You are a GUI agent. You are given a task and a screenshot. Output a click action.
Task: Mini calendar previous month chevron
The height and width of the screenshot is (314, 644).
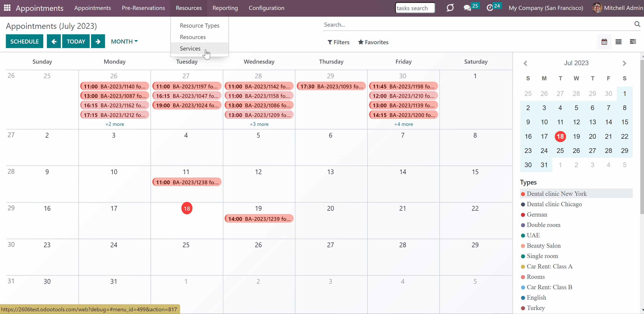click(525, 63)
